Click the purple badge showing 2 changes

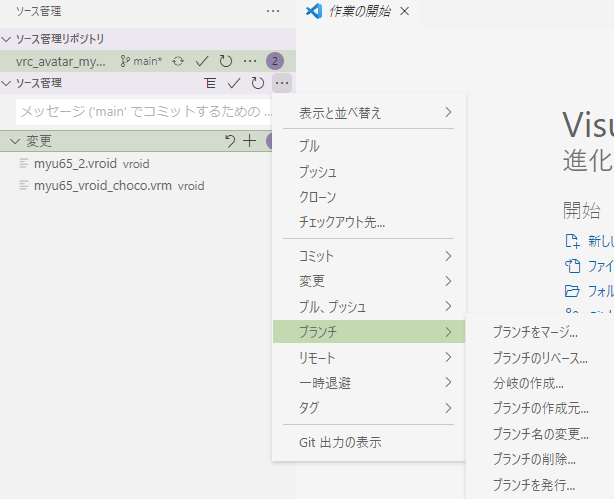(275, 61)
